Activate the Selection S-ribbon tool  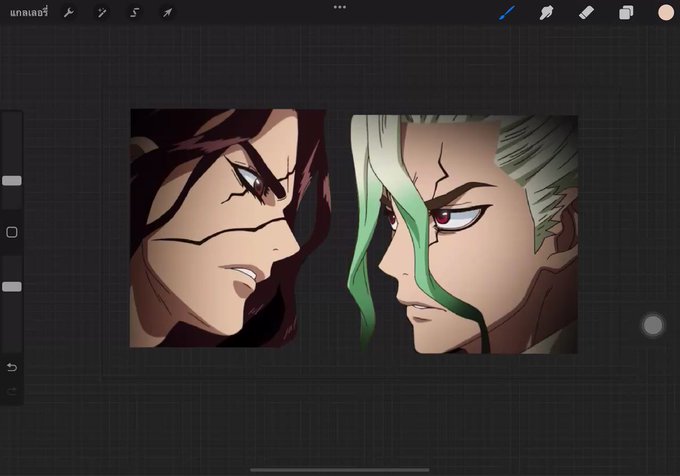134,13
